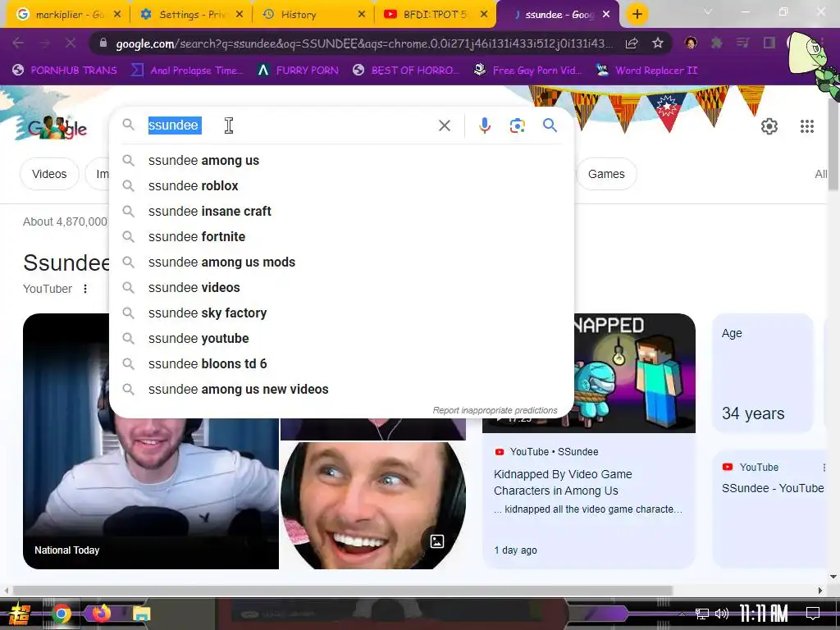The image size is (840, 630).
Task: Select suggestion ssundee among us mods
Action: pos(341,262)
